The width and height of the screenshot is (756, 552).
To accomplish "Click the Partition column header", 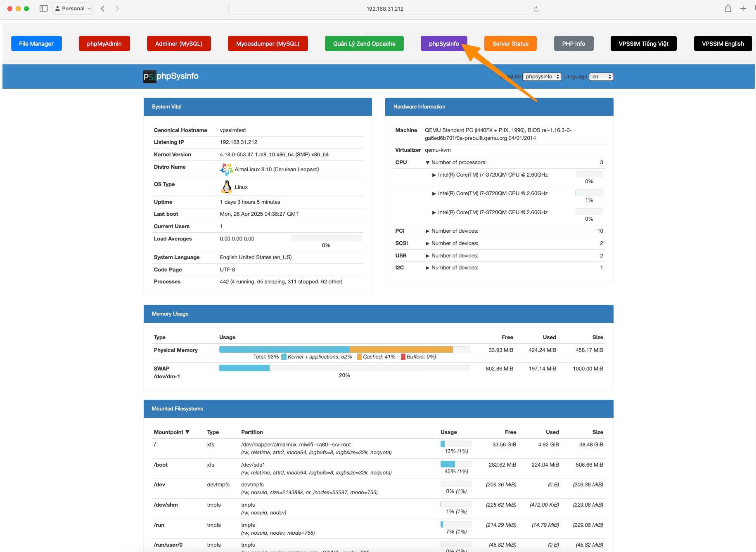I will coord(252,432).
